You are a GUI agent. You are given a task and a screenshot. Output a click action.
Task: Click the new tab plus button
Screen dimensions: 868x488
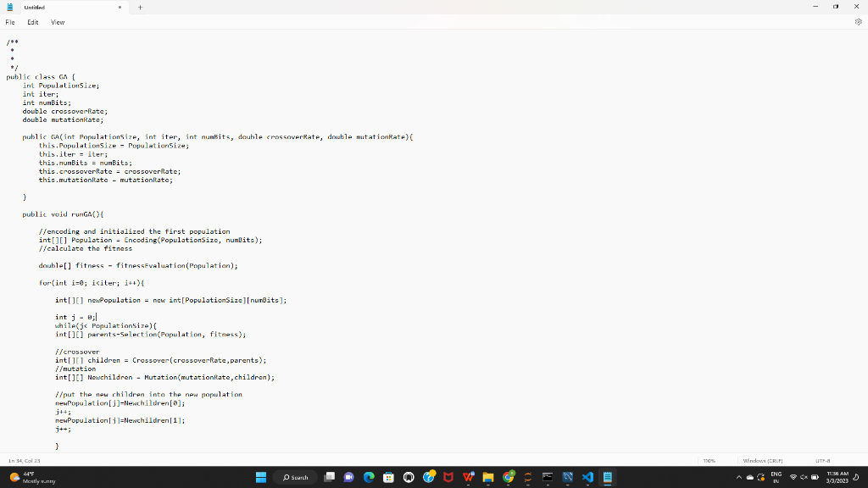(x=139, y=7)
